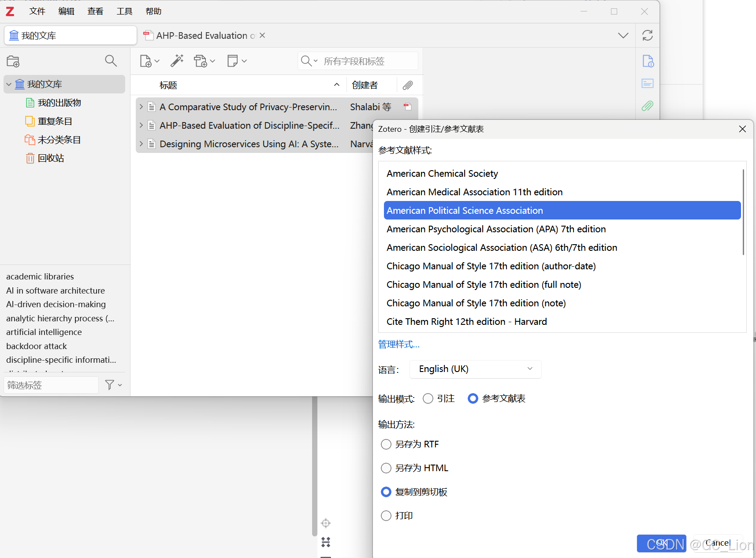This screenshot has width=756, height=558.
Task: Open the new note dropdown arrow
Action: click(x=244, y=61)
